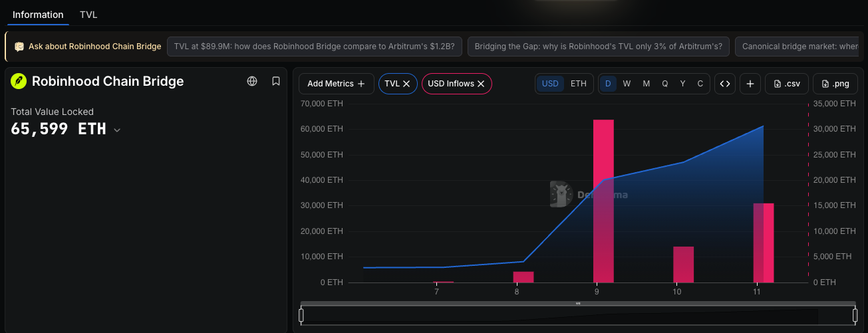The width and height of the screenshot is (868, 333).
Task: Switch to the TVL tab
Action: (88, 15)
